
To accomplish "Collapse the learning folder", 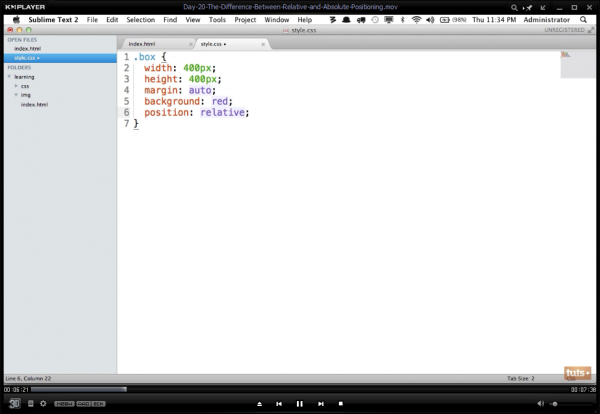I will [x=9, y=77].
